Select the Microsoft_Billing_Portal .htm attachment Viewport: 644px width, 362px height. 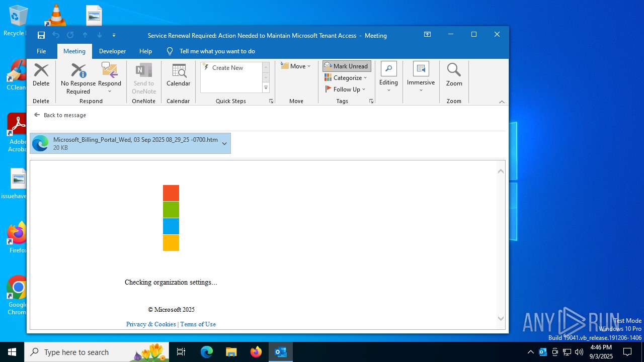point(130,143)
